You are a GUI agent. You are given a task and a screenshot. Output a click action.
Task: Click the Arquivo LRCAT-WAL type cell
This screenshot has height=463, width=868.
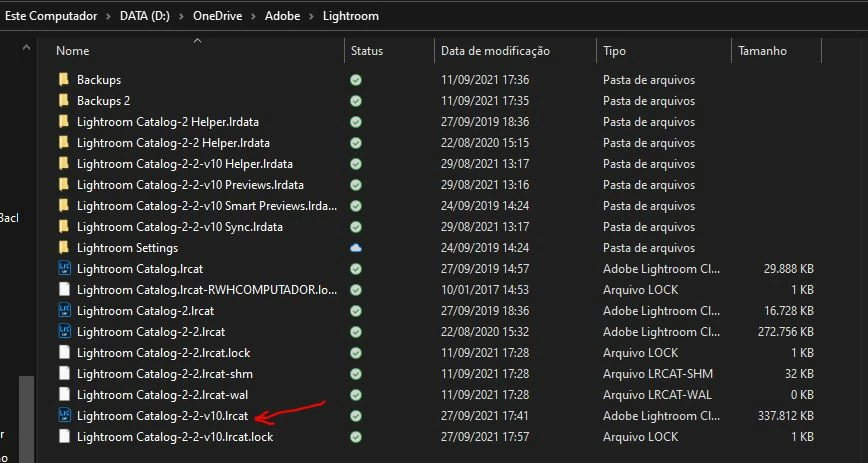pos(657,395)
